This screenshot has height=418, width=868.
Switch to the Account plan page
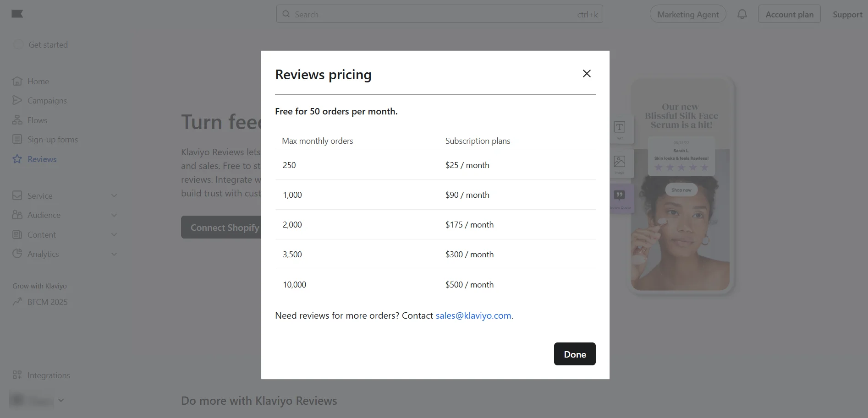click(789, 14)
